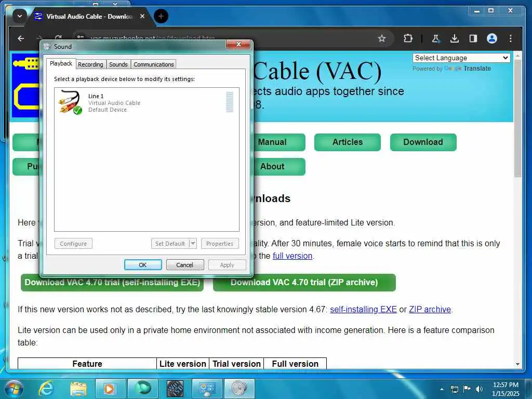Open the taskbar clock showing 12:57 PM
Viewport: 532px width, 399px height.
point(506,389)
